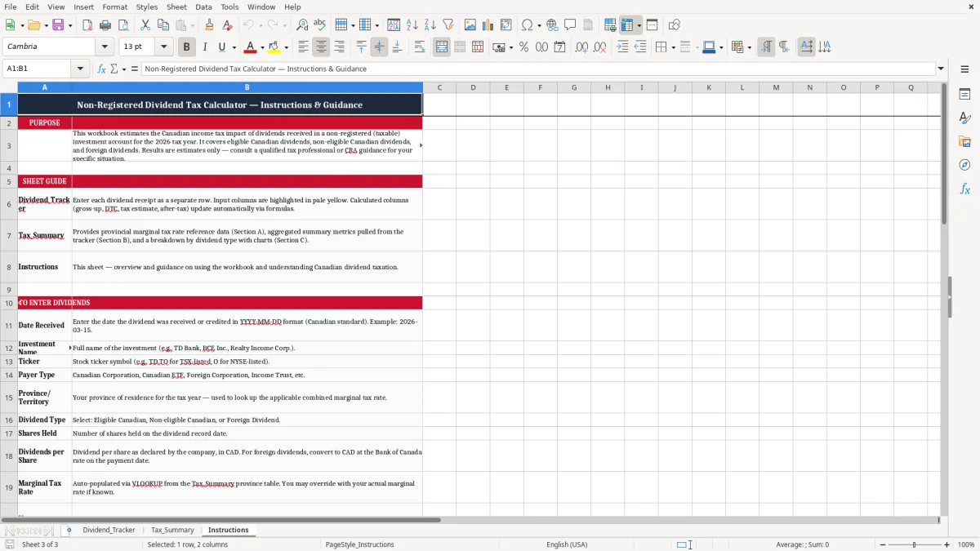The width and height of the screenshot is (980, 551).
Task: Toggle Align Left
Action: (303, 47)
